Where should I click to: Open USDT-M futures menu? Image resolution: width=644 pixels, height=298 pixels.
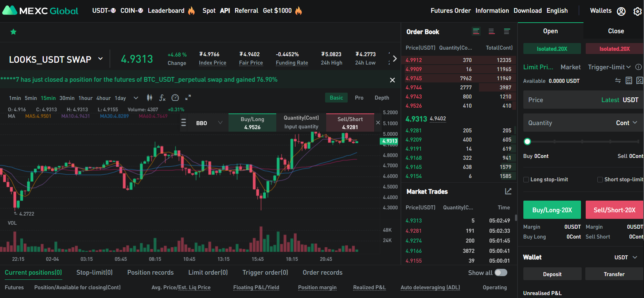pos(104,11)
